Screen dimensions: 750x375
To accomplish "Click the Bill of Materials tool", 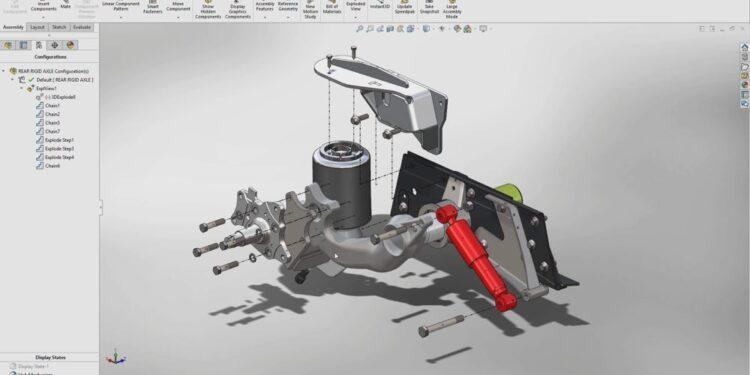I will point(332,7).
